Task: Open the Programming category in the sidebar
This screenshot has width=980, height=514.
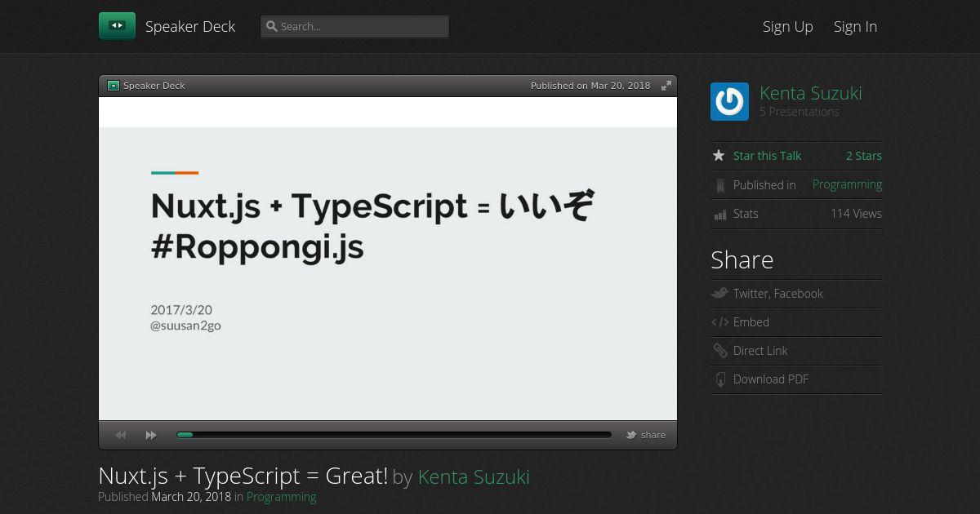Action: tap(847, 184)
